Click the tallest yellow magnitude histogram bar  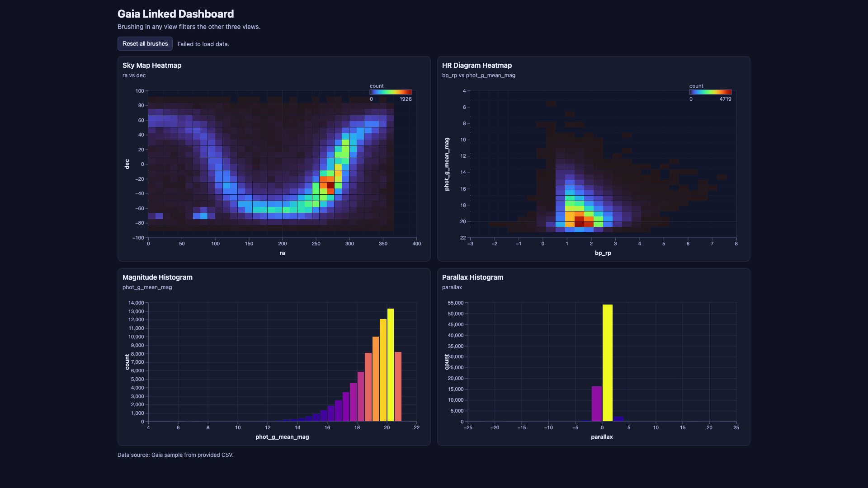(x=391, y=365)
